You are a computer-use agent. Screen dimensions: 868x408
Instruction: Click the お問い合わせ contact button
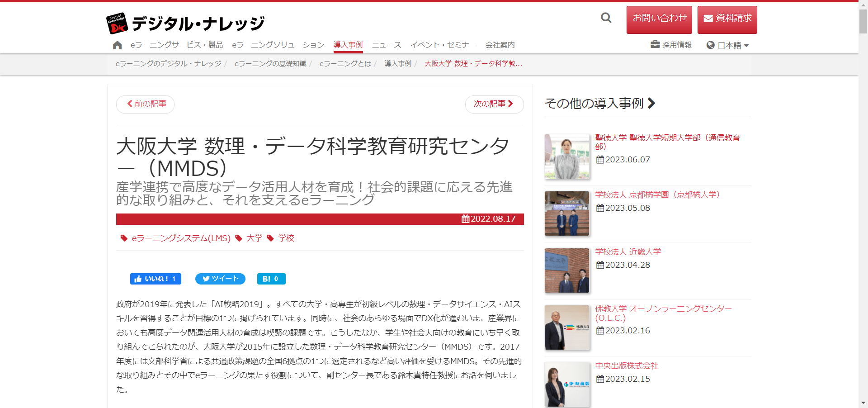pos(659,19)
